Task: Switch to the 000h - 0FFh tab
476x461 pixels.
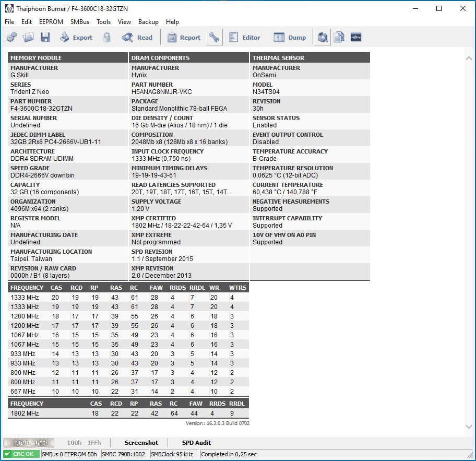Action: (x=29, y=443)
